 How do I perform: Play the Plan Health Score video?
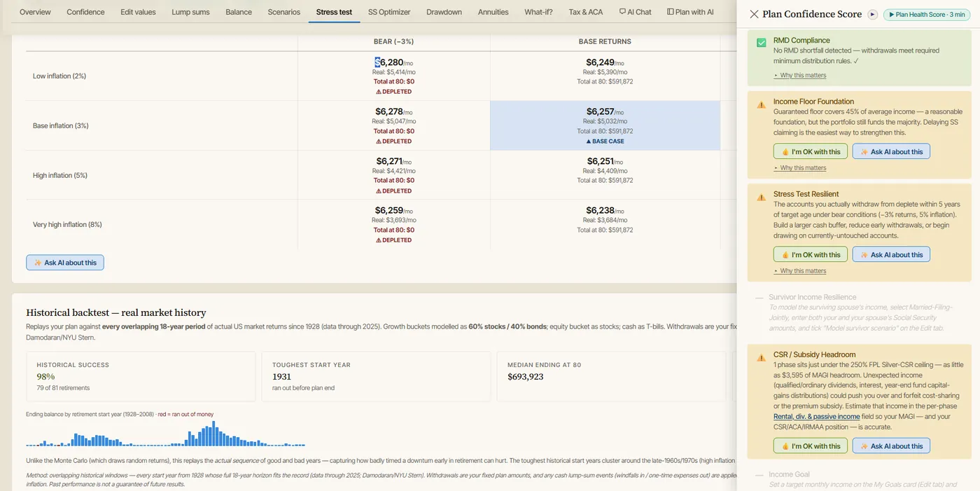pos(925,14)
